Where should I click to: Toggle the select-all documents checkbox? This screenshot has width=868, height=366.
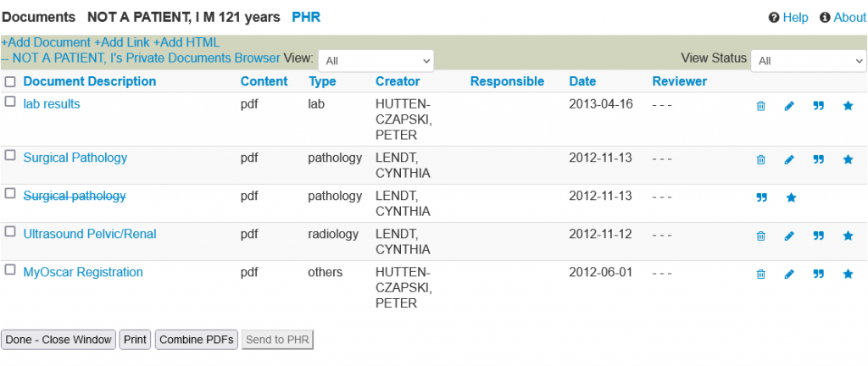click(x=10, y=82)
